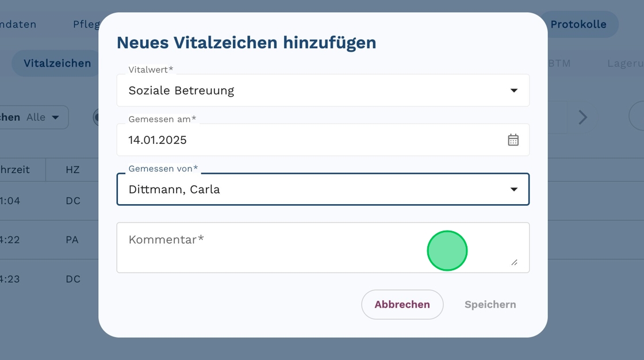Go to the Lagerung sub-tab

point(625,63)
